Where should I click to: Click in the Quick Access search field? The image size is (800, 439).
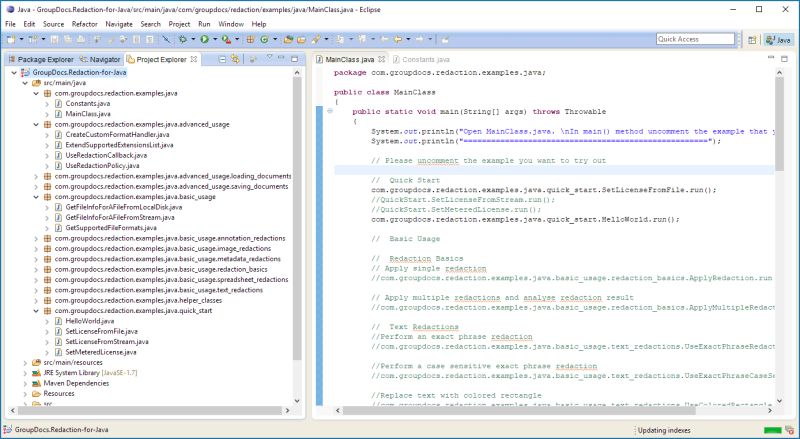pos(695,39)
